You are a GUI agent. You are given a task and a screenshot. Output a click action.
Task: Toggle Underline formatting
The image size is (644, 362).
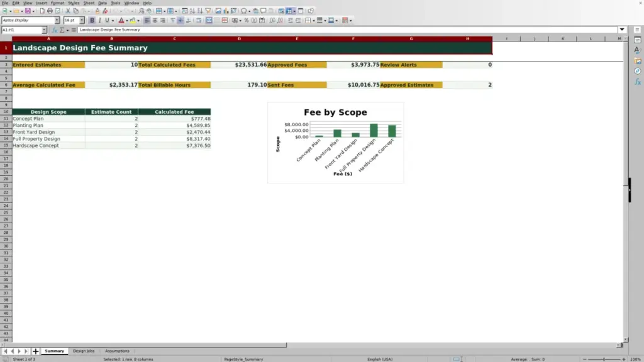[x=107, y=20]
